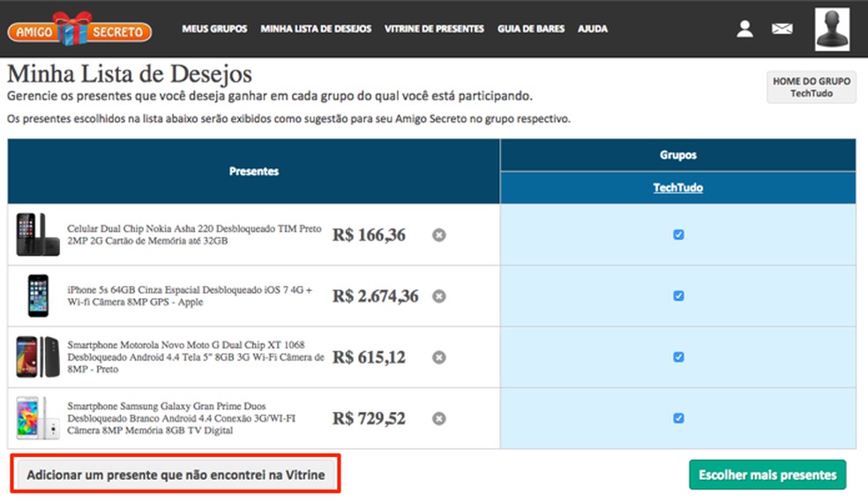This screenshot has width=868, height=502.
Task: Open the messages envelope icon
Action: tap(782, 28)
